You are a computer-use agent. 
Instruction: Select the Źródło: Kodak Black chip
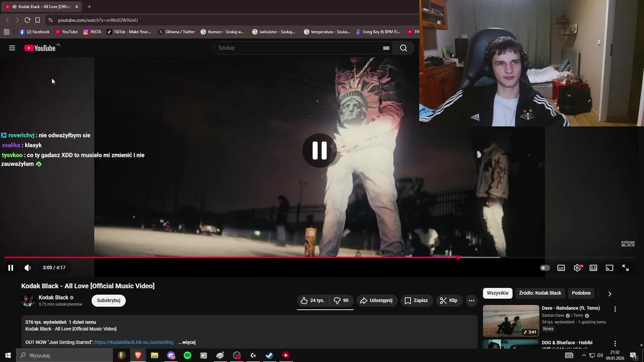point(540,293)
